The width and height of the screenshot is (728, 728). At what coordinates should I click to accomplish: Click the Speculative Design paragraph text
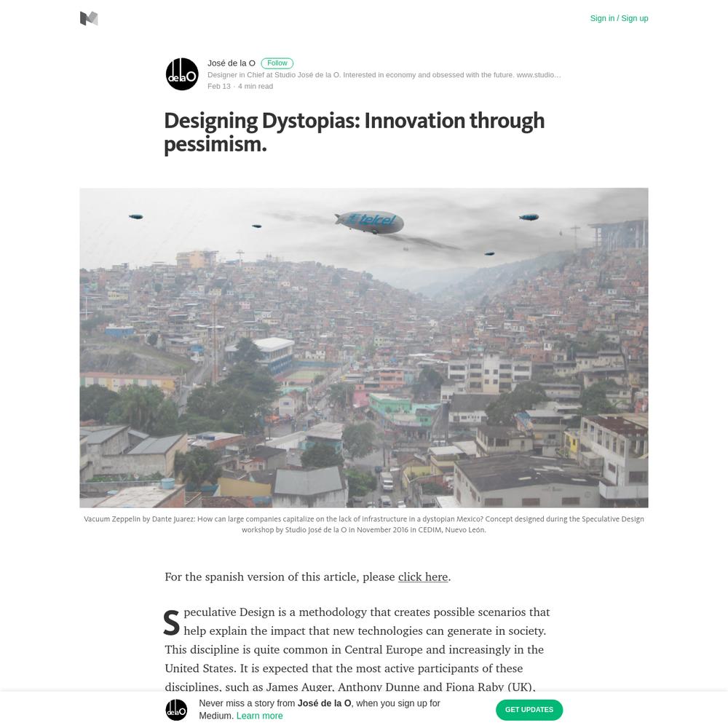pos(357,649)
